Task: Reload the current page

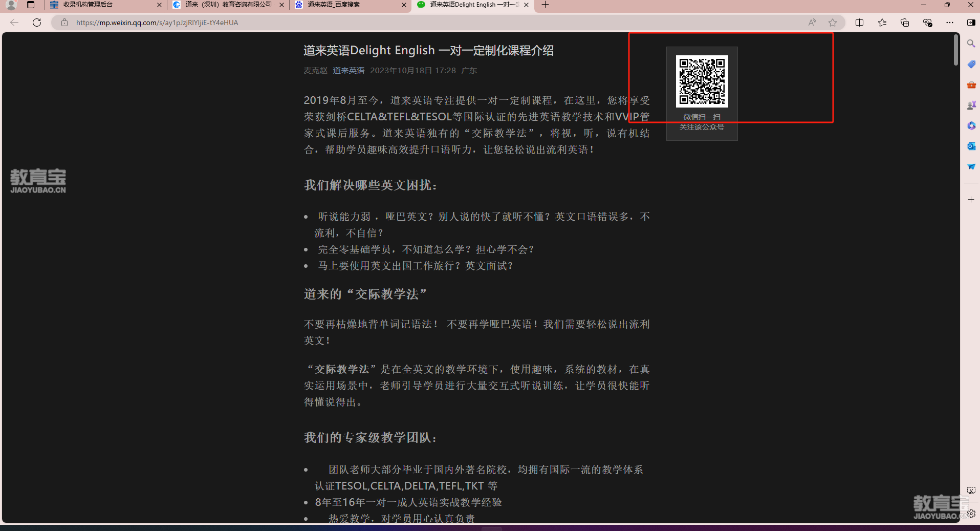Action: [x=37, y=23]
